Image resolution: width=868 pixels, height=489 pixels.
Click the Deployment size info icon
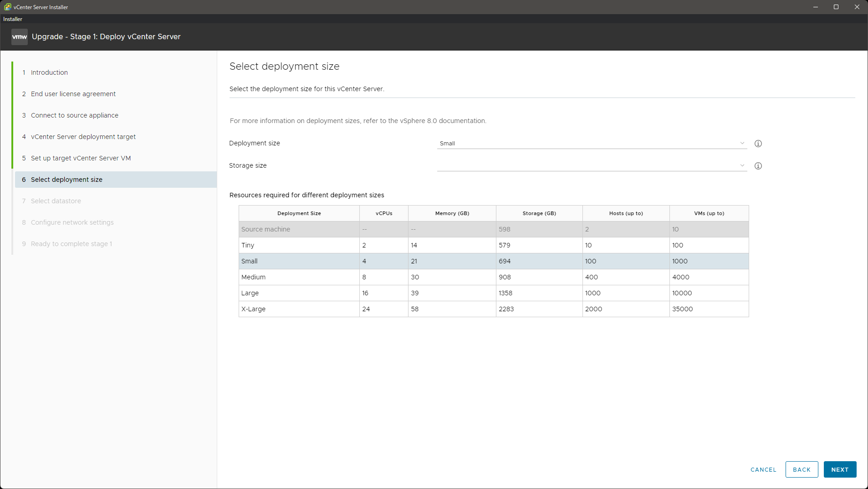coord(758,144)
